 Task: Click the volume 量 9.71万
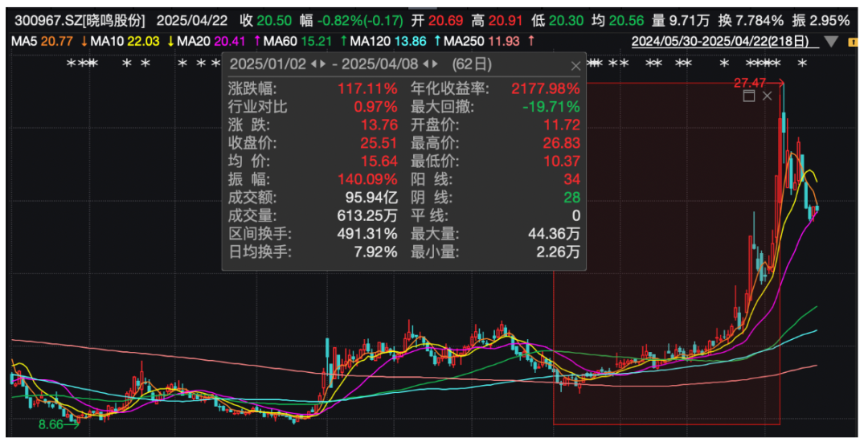681,21
